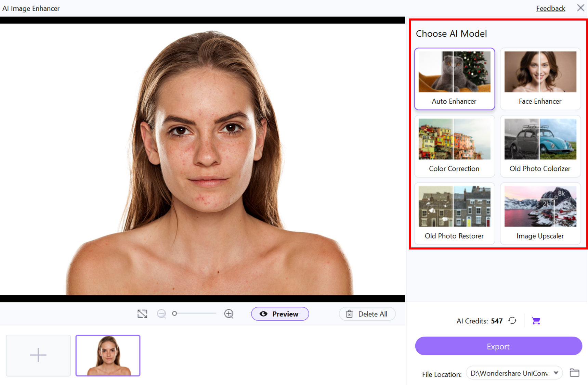This screenshot has width=588, height=385.
Task: Select the Auto Enhancer model
Action: click(x=455, y=79)
